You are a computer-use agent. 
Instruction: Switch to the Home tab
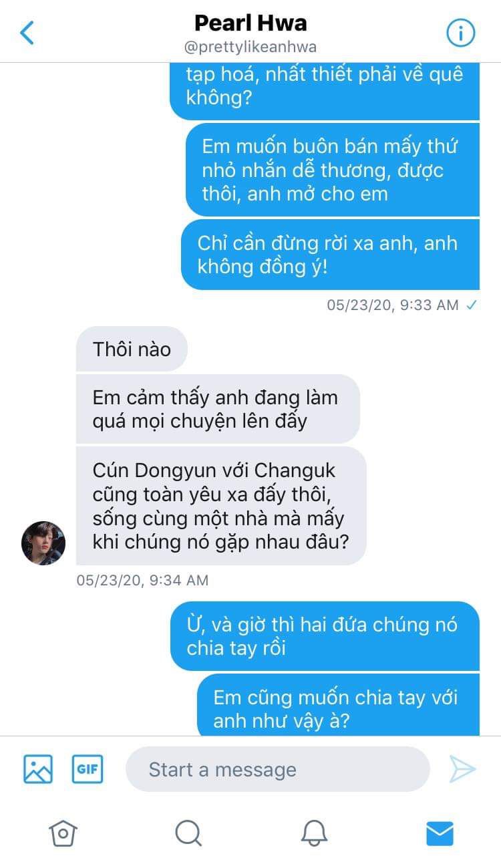[x=63, y=833]
